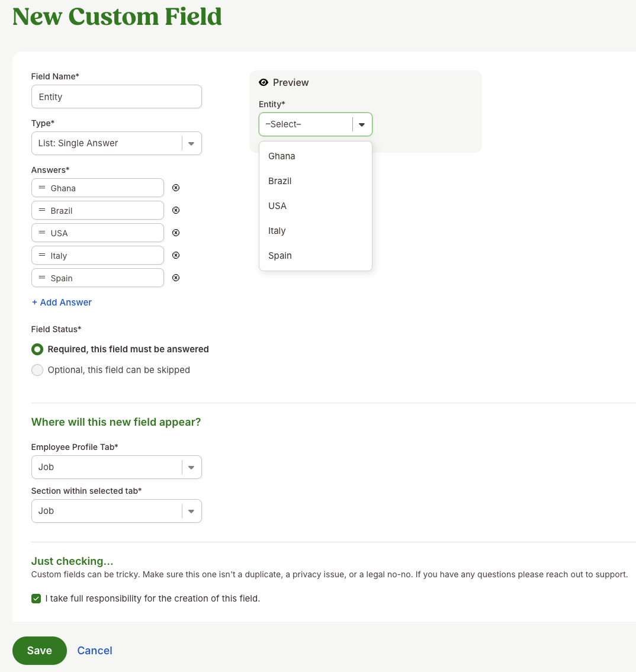Viewport: 636px width, 672px height.
Task: Choose Brazil from the Entity preview list
Action: tap(280, 181)
